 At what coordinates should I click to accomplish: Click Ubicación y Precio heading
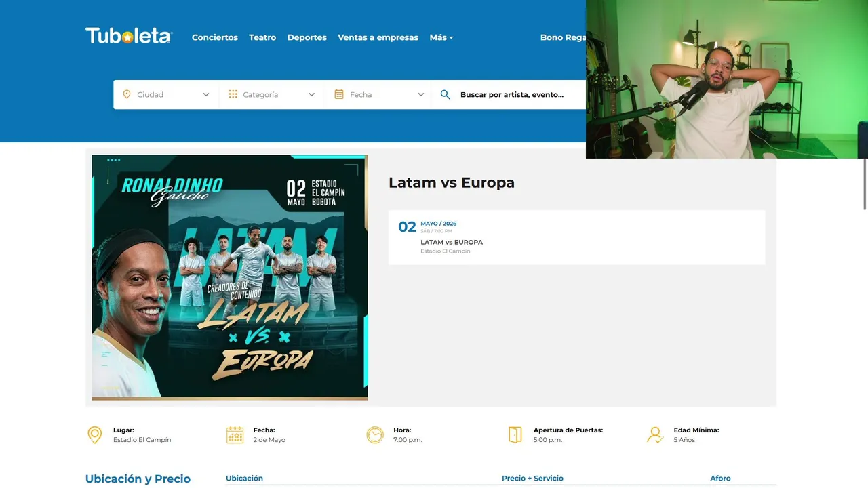tap(138, 479)
